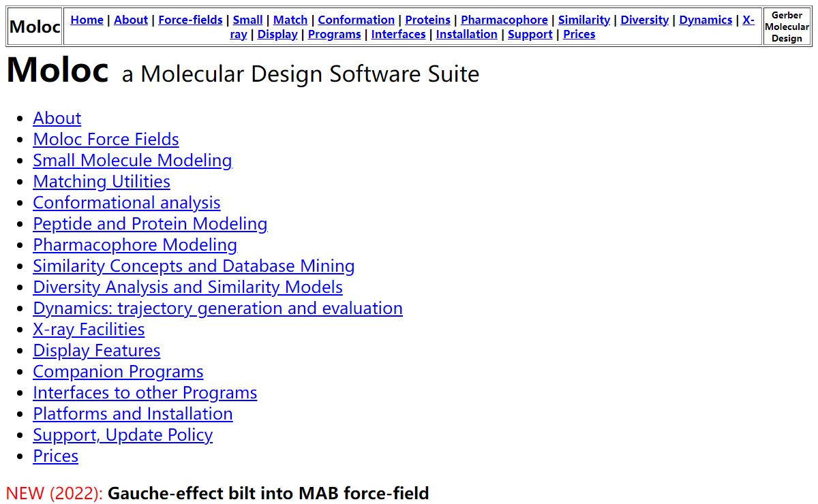Open Platforms and Installation link

[x=133, y=414]
